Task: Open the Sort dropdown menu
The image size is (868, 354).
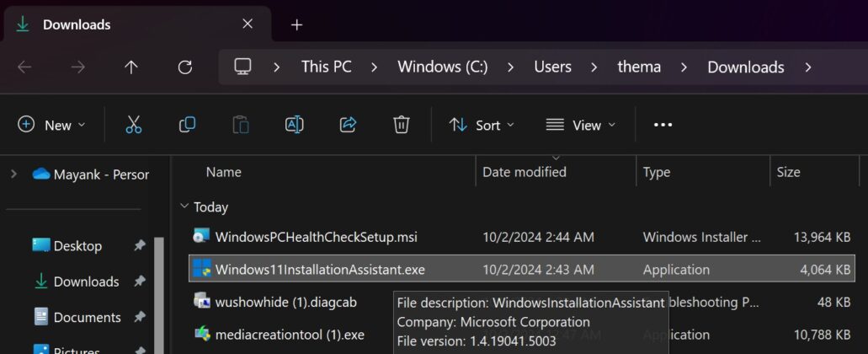Action: tap(482, 125)
